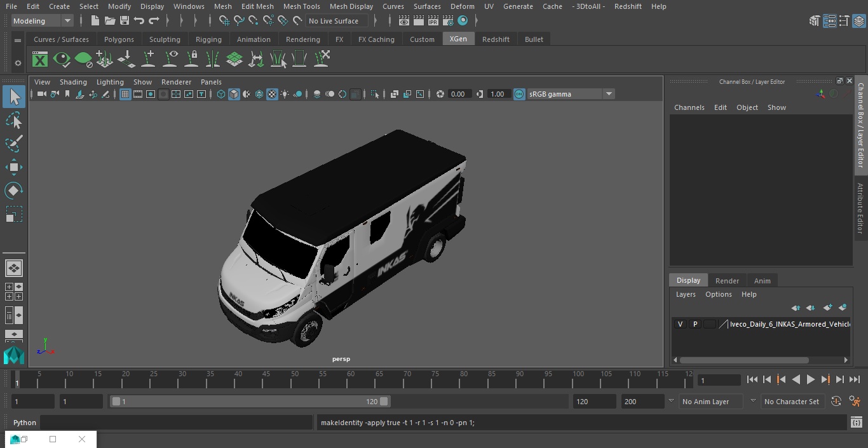Toggle viewport wireframe cube icon
The width and height of the screenshot is (868, 448).
[221, 94]
